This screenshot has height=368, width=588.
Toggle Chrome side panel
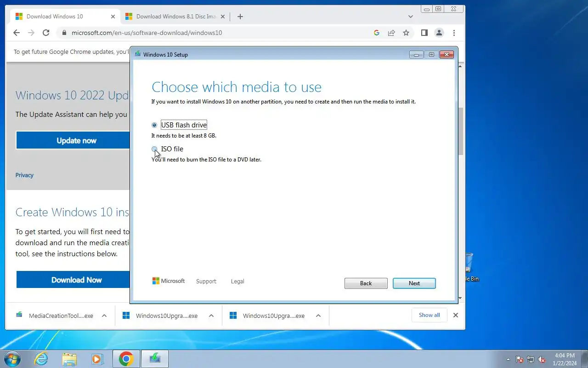tap(424, 33)
